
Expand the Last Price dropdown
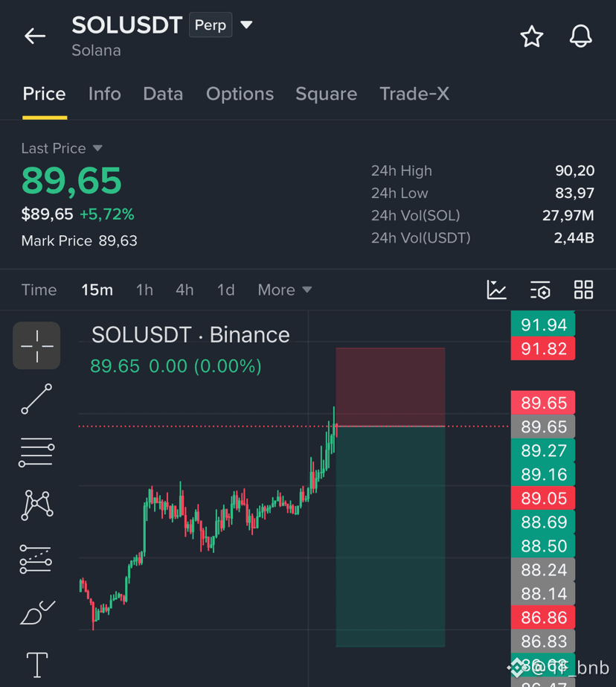[97, 149]
